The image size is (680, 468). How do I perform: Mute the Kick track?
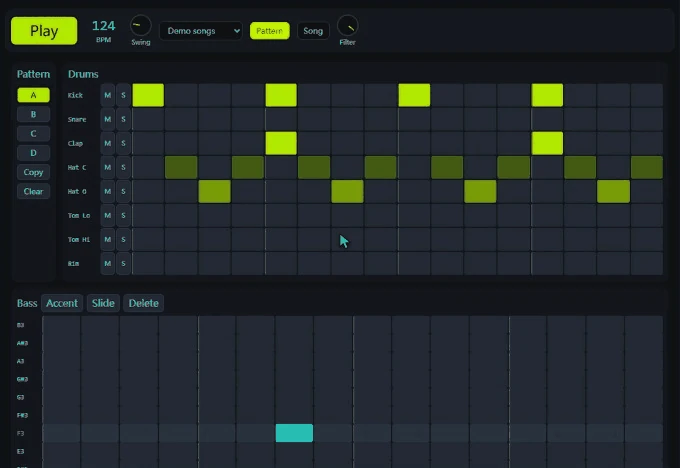tap(108, 95)
